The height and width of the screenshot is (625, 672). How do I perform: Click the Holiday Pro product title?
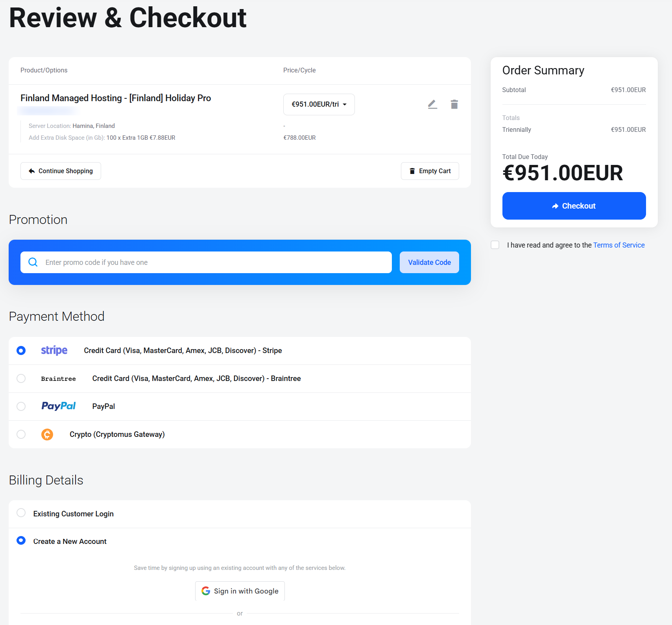click(116, 98)
